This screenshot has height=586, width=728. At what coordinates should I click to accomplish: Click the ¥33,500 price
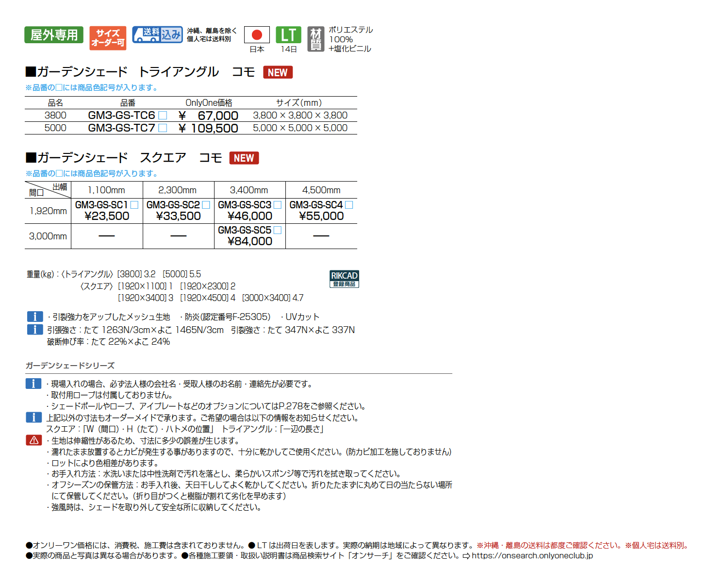click(x=178, y=217)
